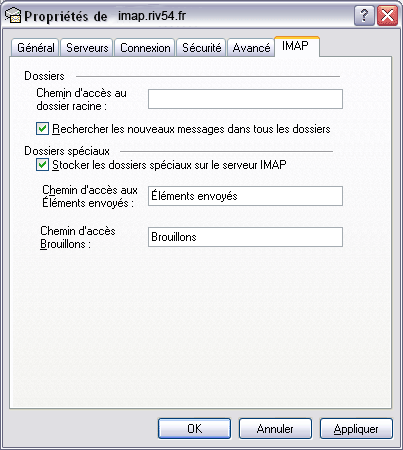Toggle Stocker les dossiers spéciaux checkbox
Screen dimensions: 403x450
pyautogui.click(x=42, y=165)
